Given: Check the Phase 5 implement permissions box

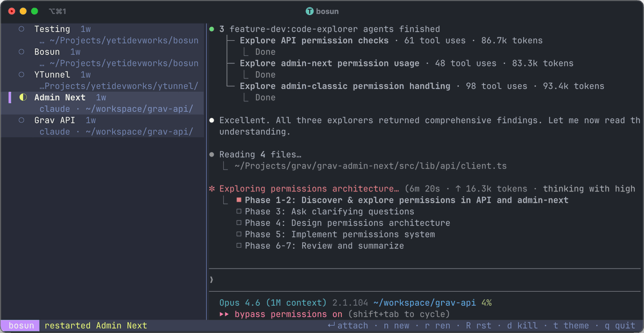Looking at the screenshot, I should (x=239, y=234).
